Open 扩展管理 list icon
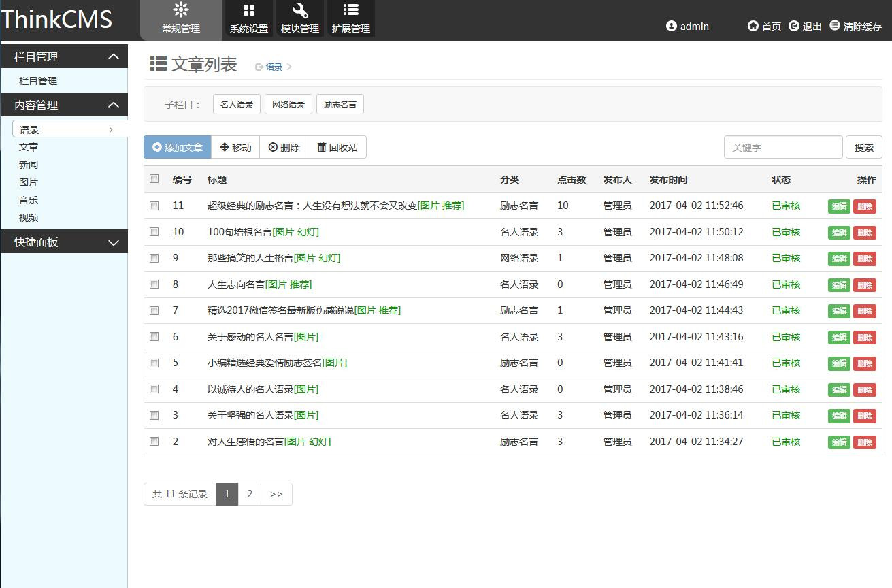Screen dimensions: 892x588 (351, 10)
